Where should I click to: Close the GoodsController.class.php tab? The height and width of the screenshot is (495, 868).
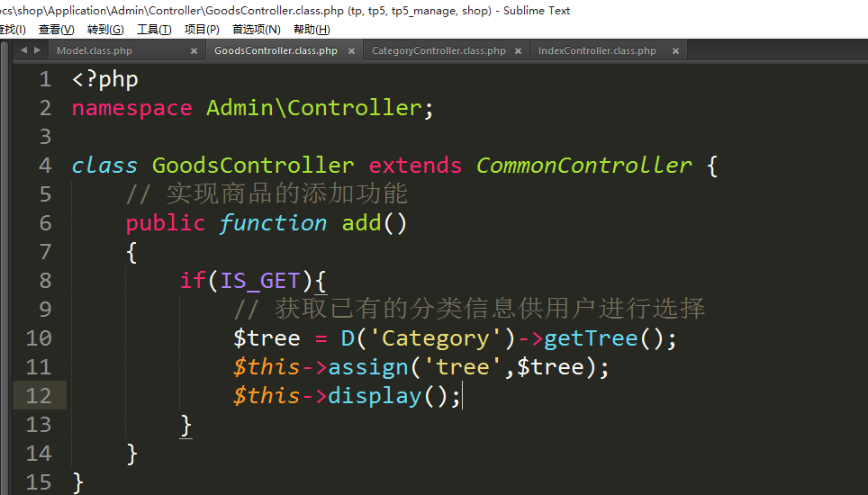(x=350, y=51)
